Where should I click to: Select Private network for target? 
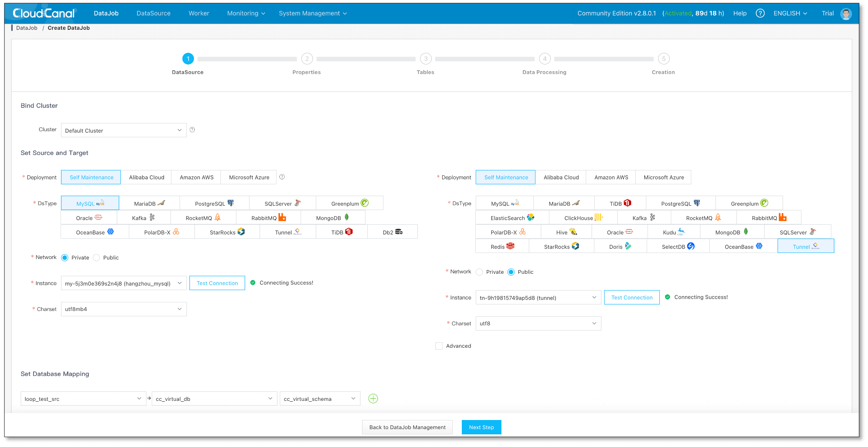(480, 272)
